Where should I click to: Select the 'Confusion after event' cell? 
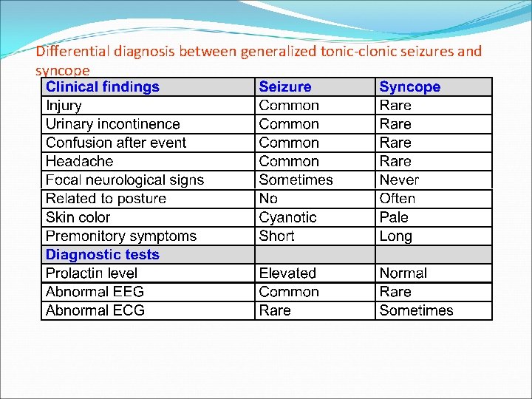click(x=116, y=143)
